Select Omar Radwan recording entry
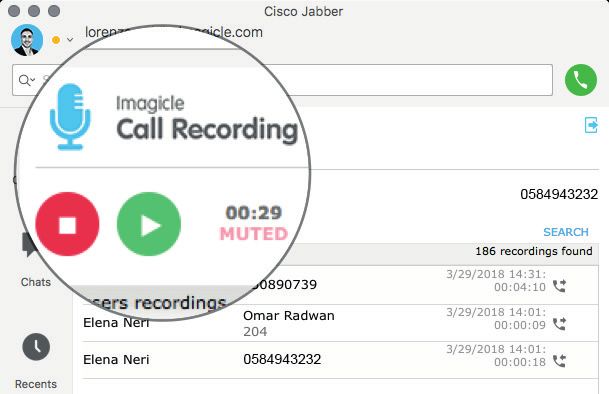Image resolution: width=609 pixels, height=394 pixels. point(340,323)
